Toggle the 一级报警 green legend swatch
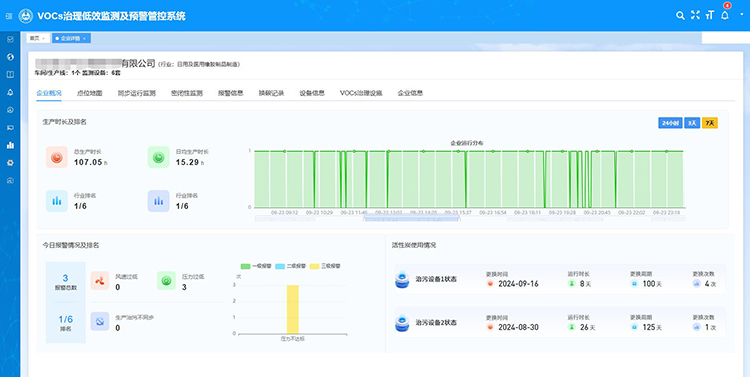The width and height of the screenshot is (750, 377). pyautogui.click(x=245, y=266)
